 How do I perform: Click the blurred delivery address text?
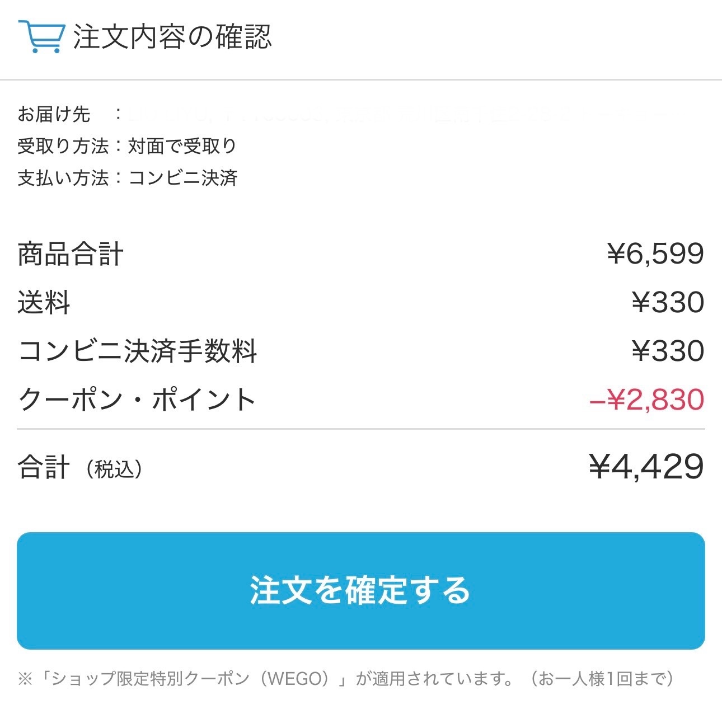397,115
